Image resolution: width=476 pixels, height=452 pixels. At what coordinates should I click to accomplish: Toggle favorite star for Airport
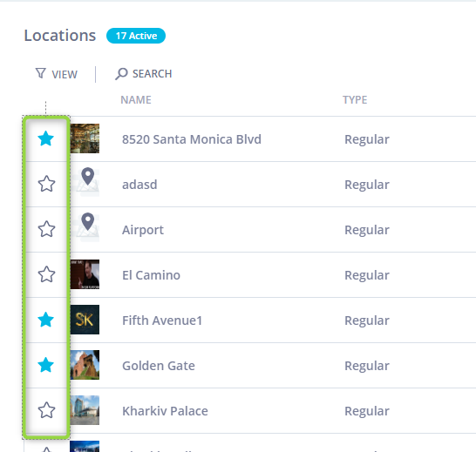coord(46,229)
